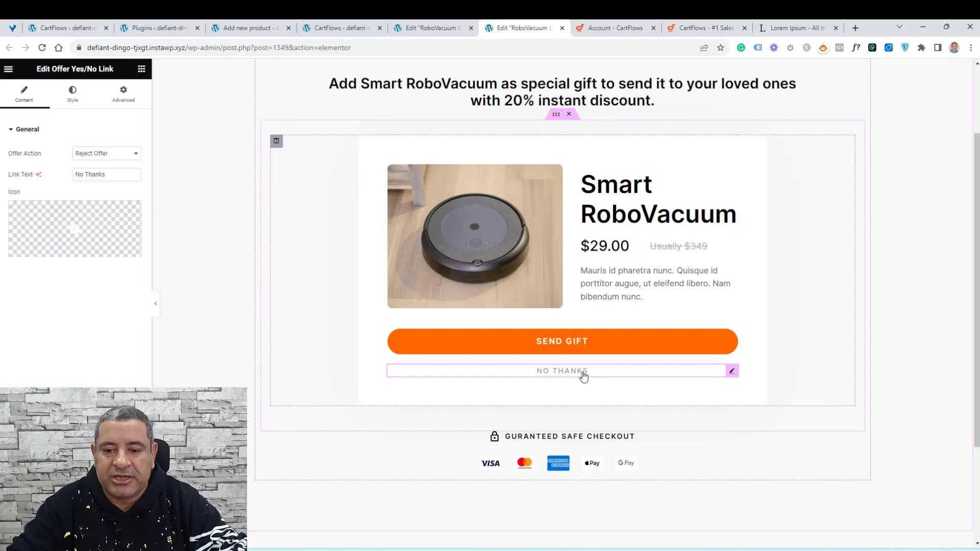Select the Offer Action dropdown
980x551 pixels.
coord(106,154)
